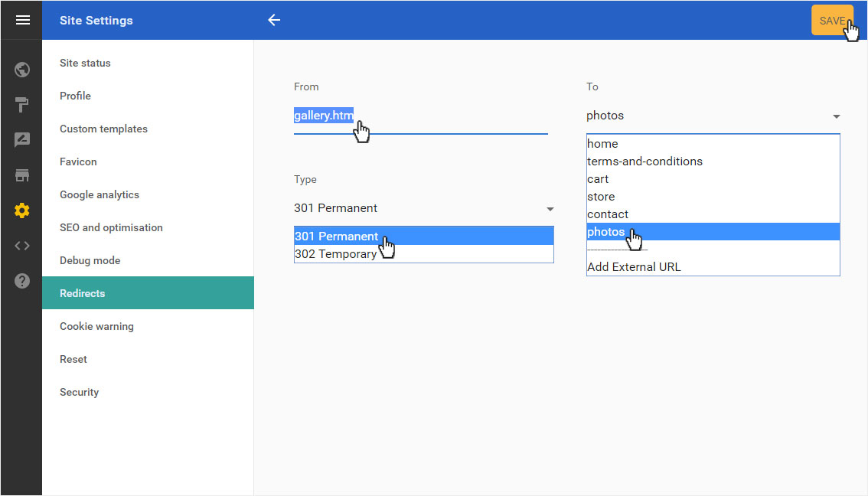This screenshot has height=496, width=868.
Task: Open the hamburger menu
Action: [x=23, y=21]
